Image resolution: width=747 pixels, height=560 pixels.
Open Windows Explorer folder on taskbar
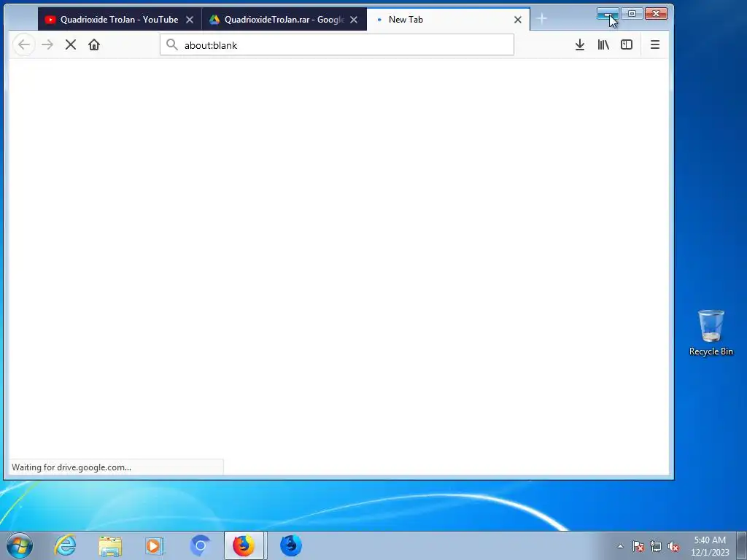click(x=110, y=545)
